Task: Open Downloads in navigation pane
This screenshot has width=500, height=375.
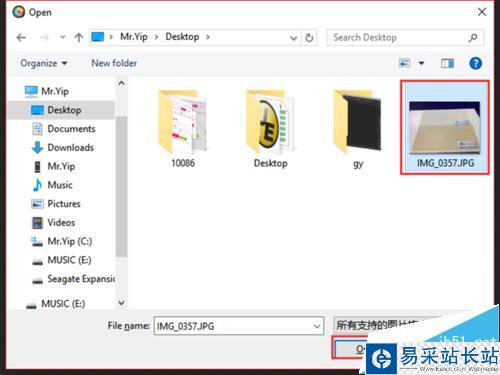Action: (x=70, y=147)
